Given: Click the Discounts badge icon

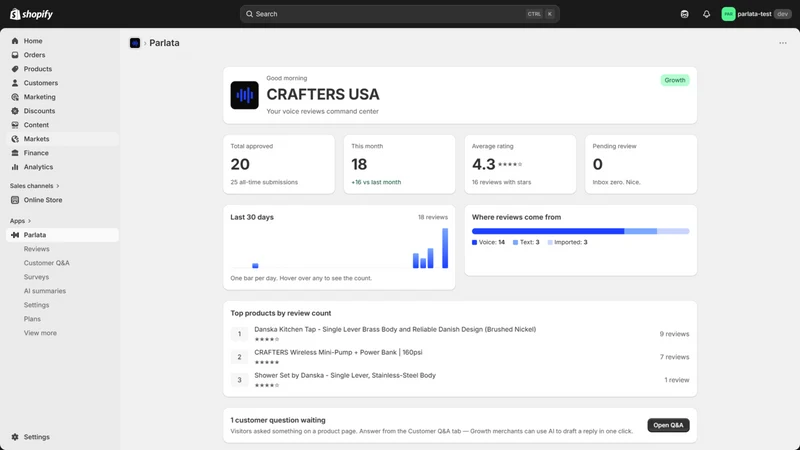Looking at the screenshot, I should [x=15, y=111].
